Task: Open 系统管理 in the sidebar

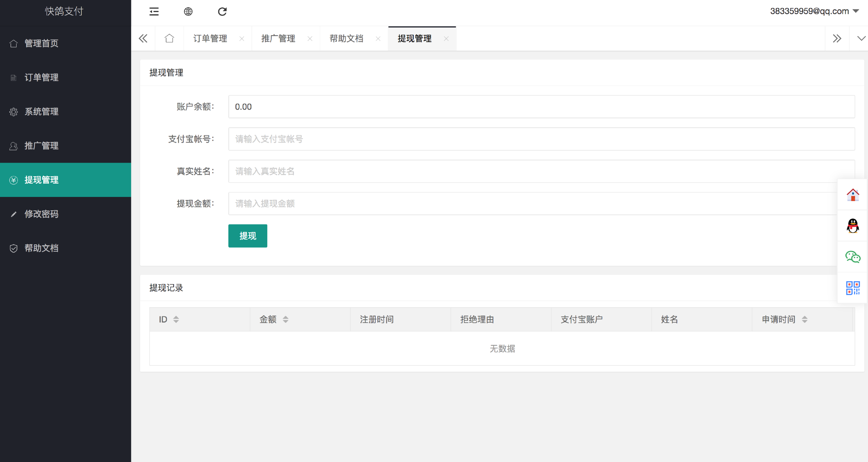Action: point(66,111)
